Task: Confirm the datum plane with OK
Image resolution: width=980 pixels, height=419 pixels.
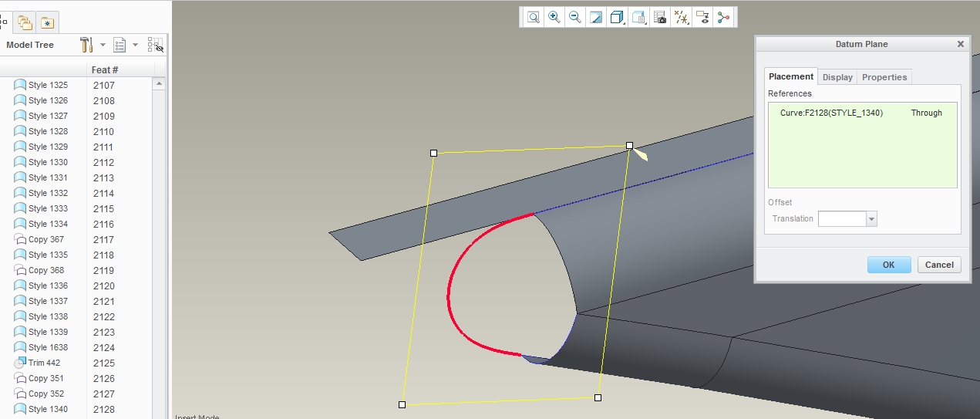Action: [x=889, y=265]
